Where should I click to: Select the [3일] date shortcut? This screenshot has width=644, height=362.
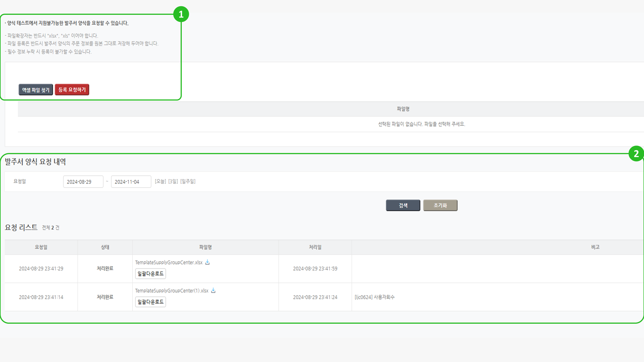coord(173,181)
